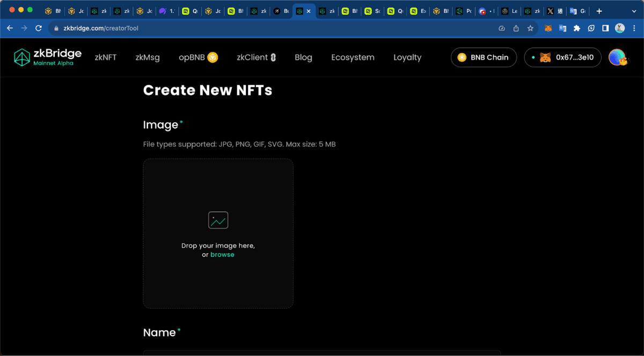Image resolution: width=644 pixels, height=356 pixels.
Task: Open the Chrome three-dot menu
Action: pyautogui.click(x=634, y=28)
